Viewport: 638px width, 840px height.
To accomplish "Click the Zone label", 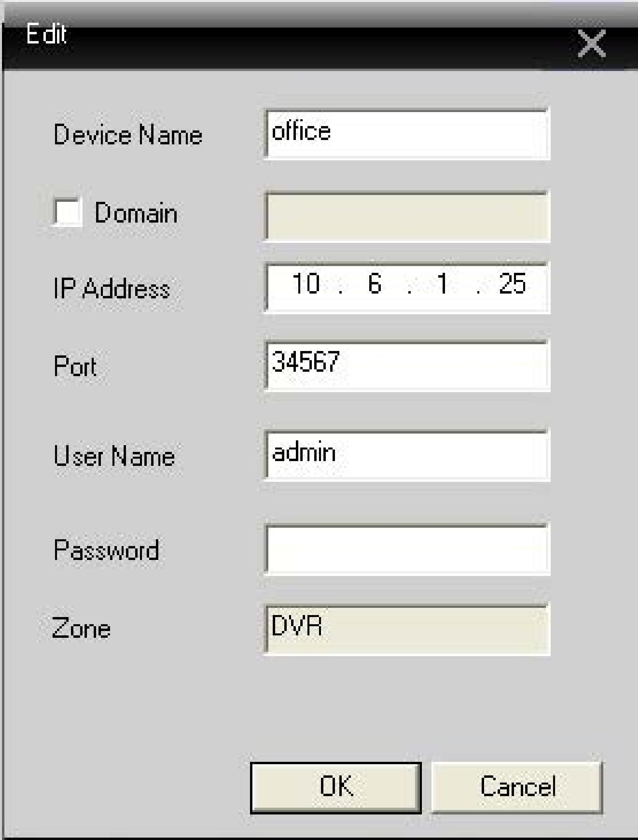I will click(81, 628).
